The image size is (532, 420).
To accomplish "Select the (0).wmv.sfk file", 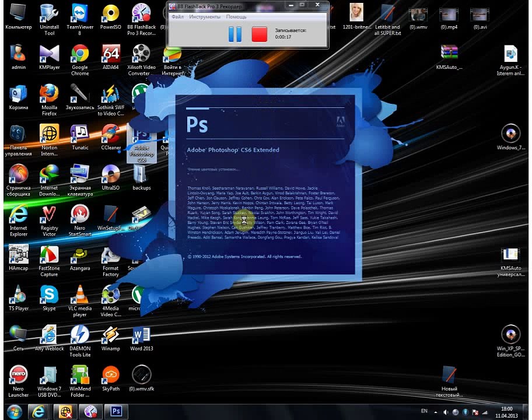I will pyautogui.click(x=142, y=379).
